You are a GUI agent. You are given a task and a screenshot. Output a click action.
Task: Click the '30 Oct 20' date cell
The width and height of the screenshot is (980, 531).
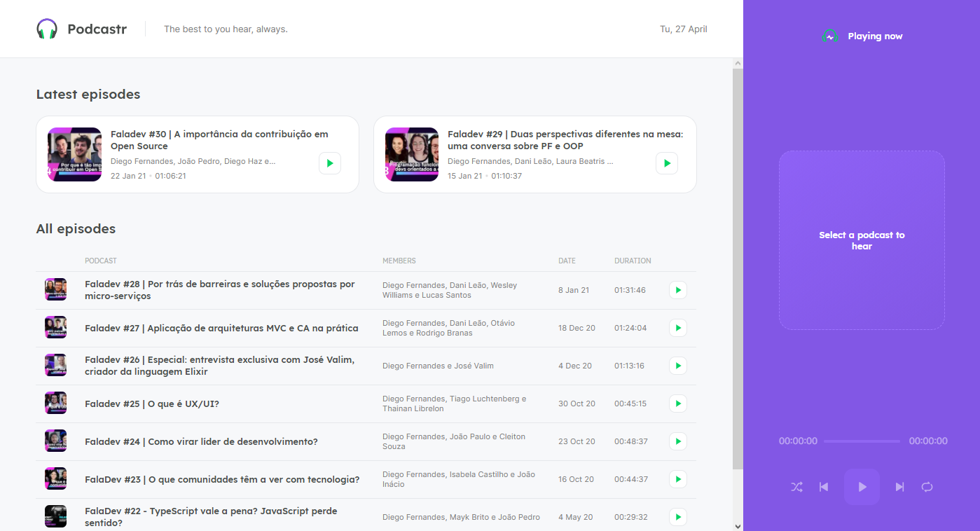pyautogui.click(x=577, y=404)
